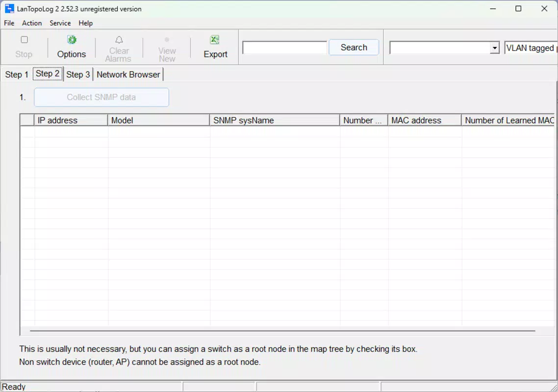
Task: Click the Number ... column header
Action: pos(364,120)
